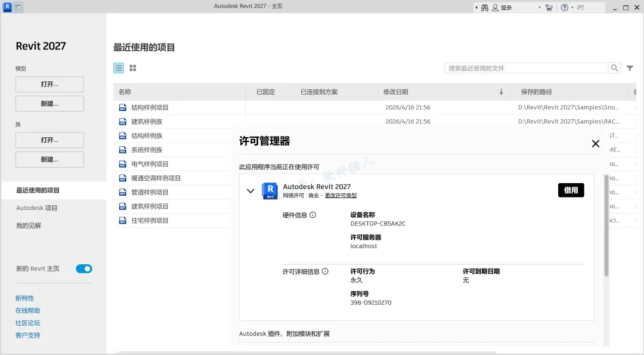Click file icon of 结构样例族
Viewport: 644px width, 355px height.
[122, 135]
